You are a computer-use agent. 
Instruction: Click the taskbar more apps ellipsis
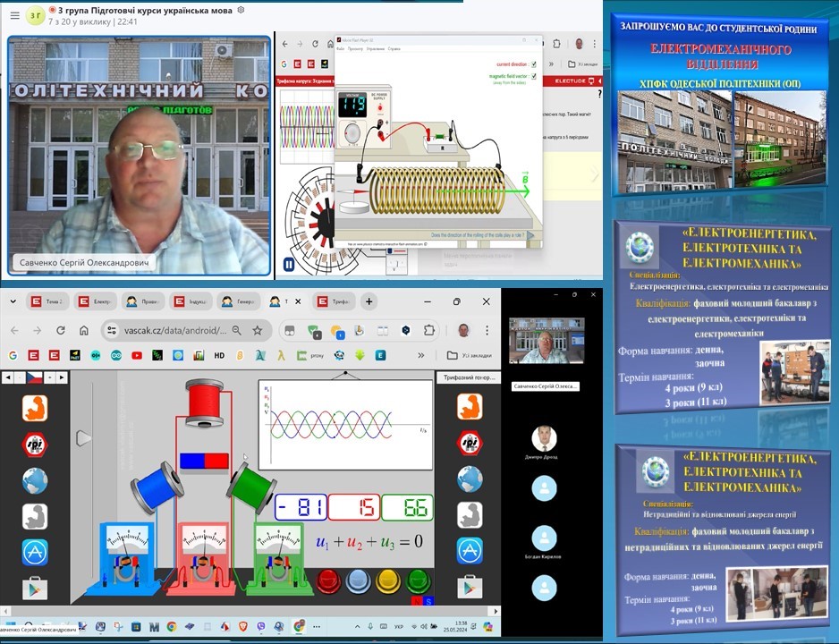point(317,626)
